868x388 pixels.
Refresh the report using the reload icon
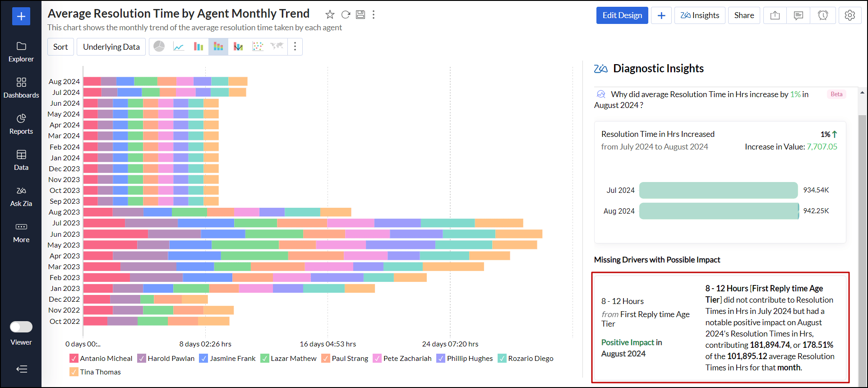tap(346, 14)
